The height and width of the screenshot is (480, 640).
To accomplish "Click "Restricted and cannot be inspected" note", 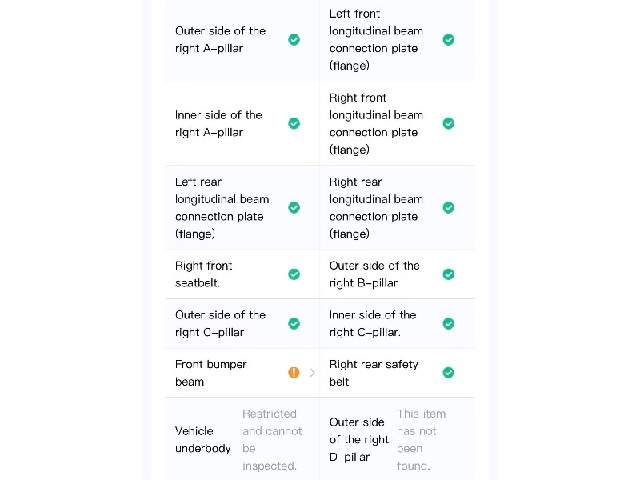I will pyautogui.click(x=272, y=440).
